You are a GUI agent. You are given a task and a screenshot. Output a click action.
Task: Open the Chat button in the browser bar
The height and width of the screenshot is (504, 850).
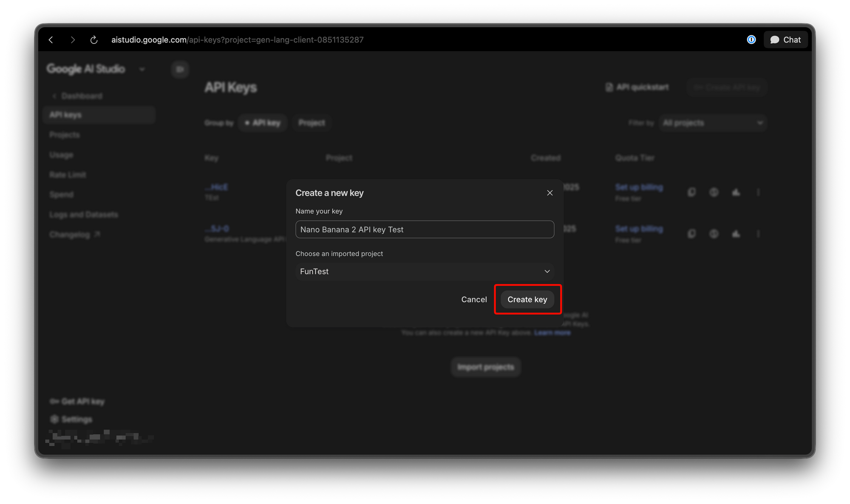[x=785, y=40]
